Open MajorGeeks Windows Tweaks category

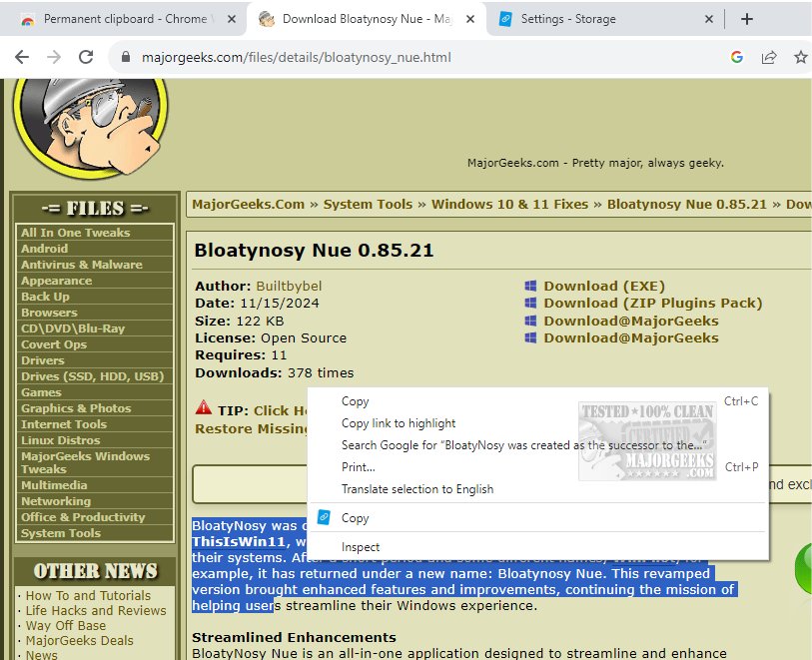click(95, 462)
